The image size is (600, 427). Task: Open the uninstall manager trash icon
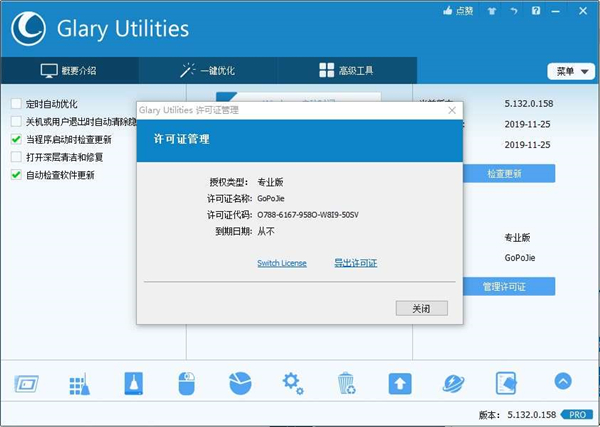coord(346,383)
